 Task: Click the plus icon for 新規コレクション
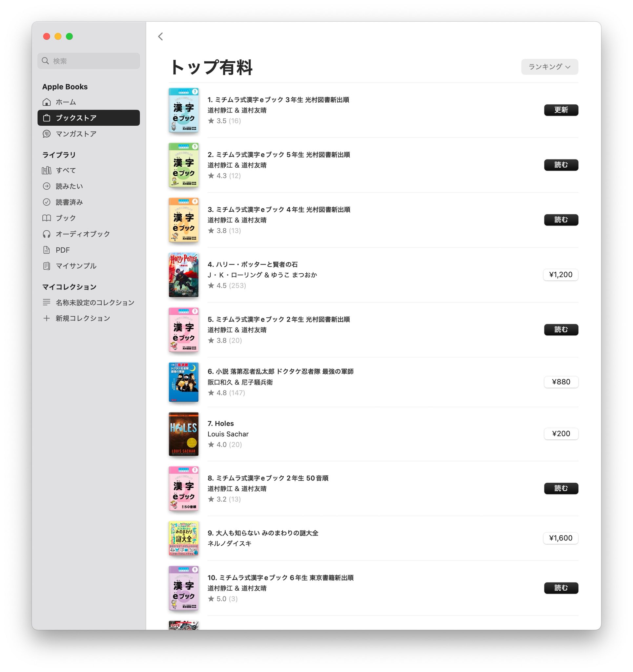[x=47, y=318]
